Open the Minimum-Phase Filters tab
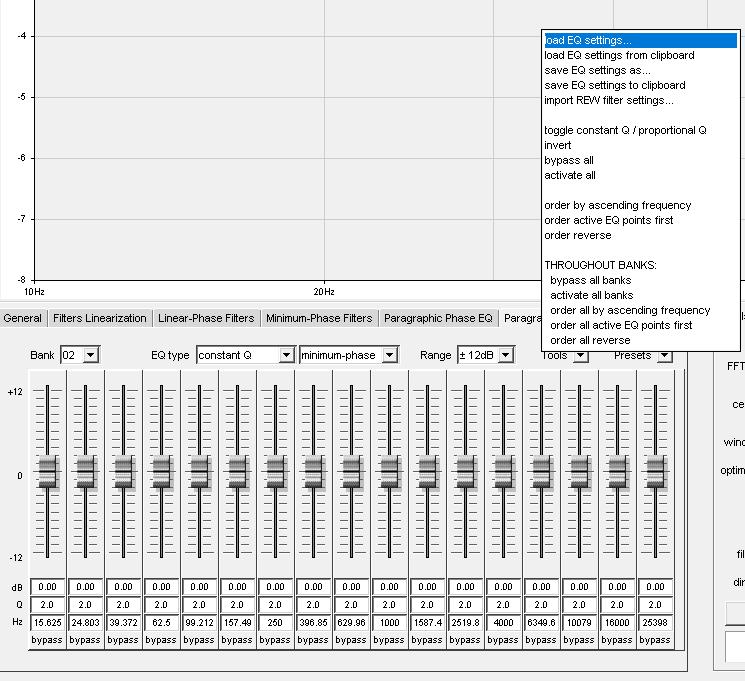745x681 pixels. pos(319,318)
